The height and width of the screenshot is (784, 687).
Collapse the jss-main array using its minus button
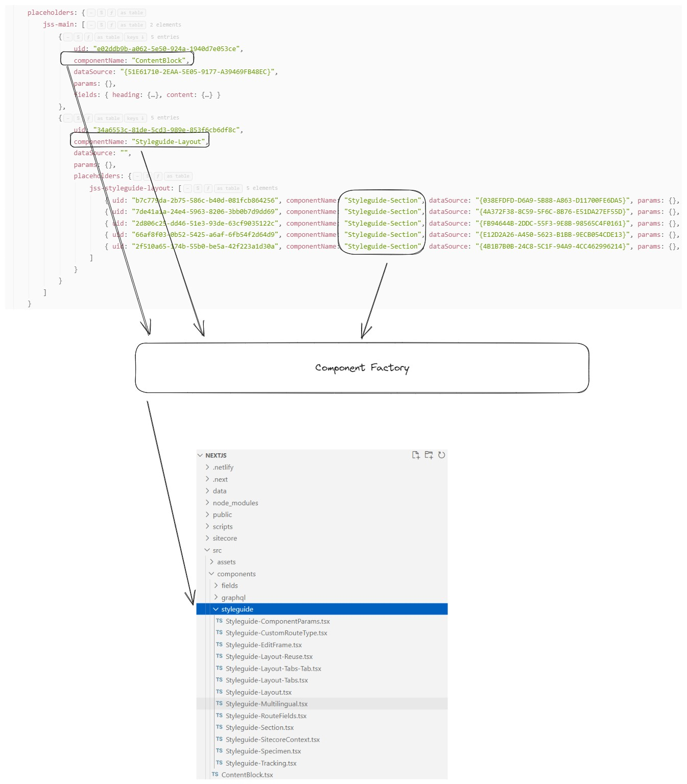point(91,25)
